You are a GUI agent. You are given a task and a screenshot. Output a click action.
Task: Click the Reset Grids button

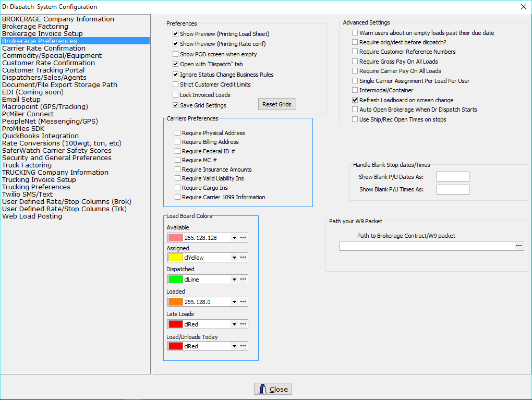tap(277, 104)
